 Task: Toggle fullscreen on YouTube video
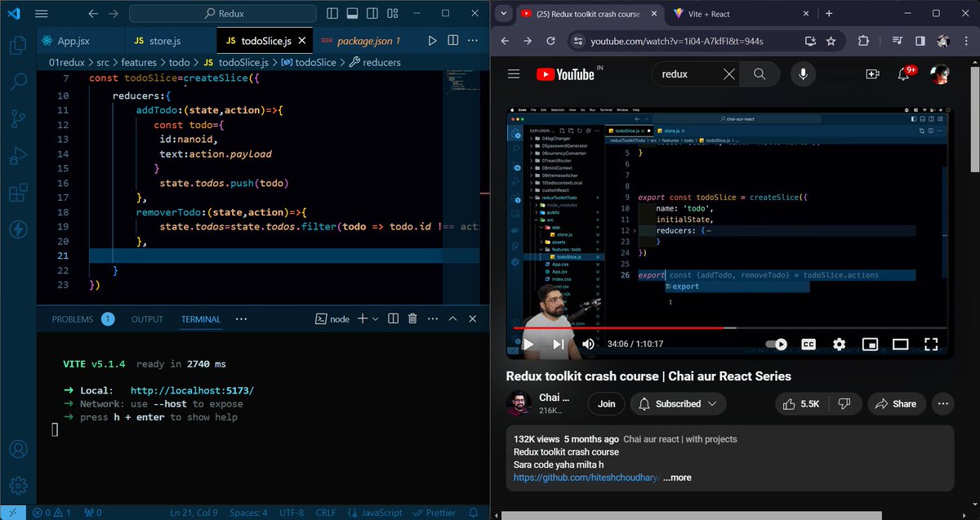[931, 344]
